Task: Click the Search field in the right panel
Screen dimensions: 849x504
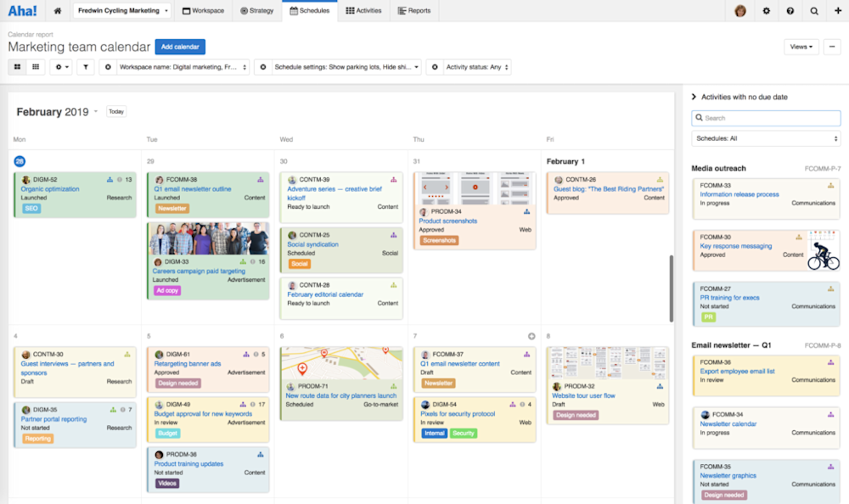Action: [x=765, y=116]
